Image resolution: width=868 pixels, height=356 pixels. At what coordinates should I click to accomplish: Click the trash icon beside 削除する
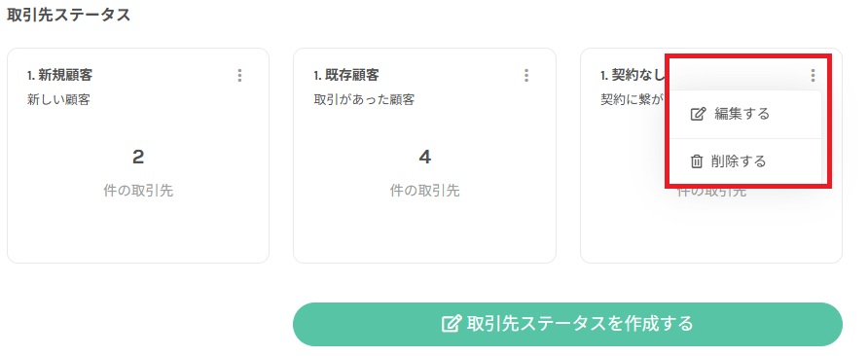pyautogui.click(x=697, y=161)
